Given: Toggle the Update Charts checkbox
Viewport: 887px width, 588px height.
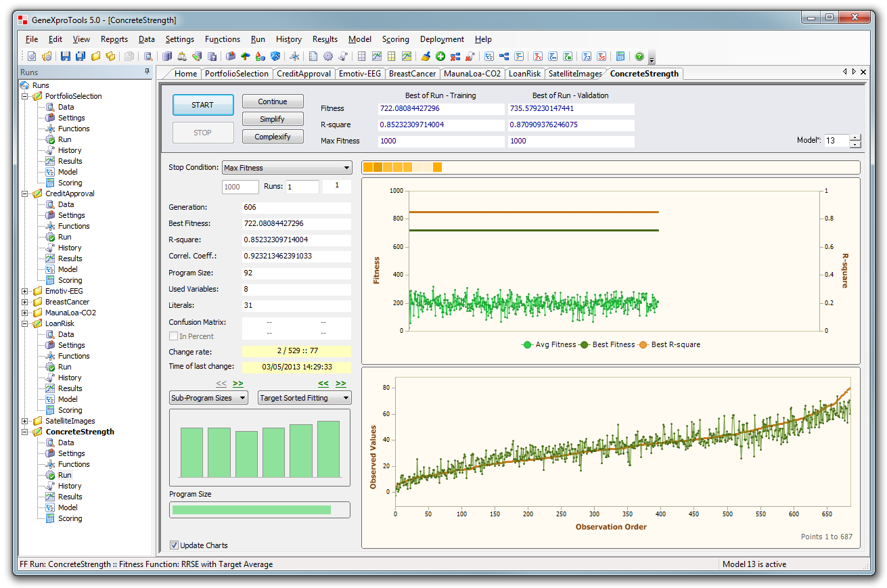Looking at the screenshot, I should pos(174,545).
